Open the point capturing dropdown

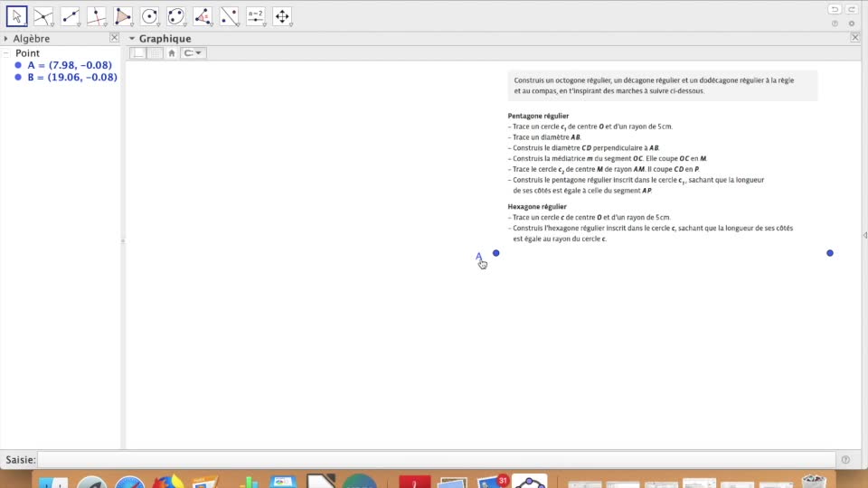(x=193, y=53)
